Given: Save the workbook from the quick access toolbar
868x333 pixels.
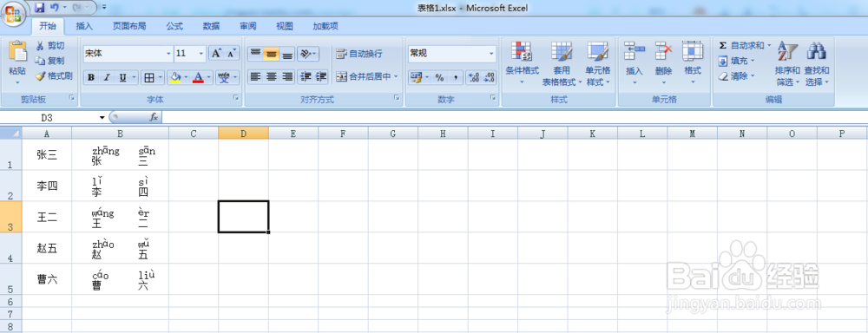Looking at the screenshot, I should (x=39, y=8).
